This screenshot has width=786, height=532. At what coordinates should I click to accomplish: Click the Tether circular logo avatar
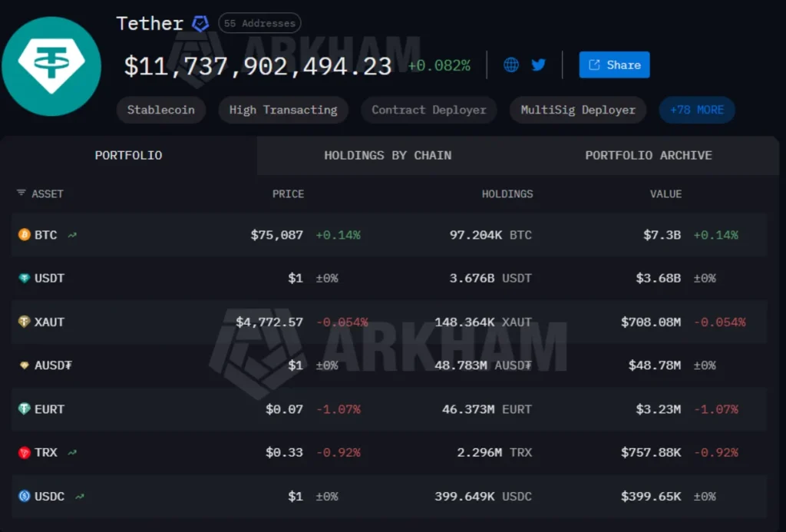click(51, 67)
